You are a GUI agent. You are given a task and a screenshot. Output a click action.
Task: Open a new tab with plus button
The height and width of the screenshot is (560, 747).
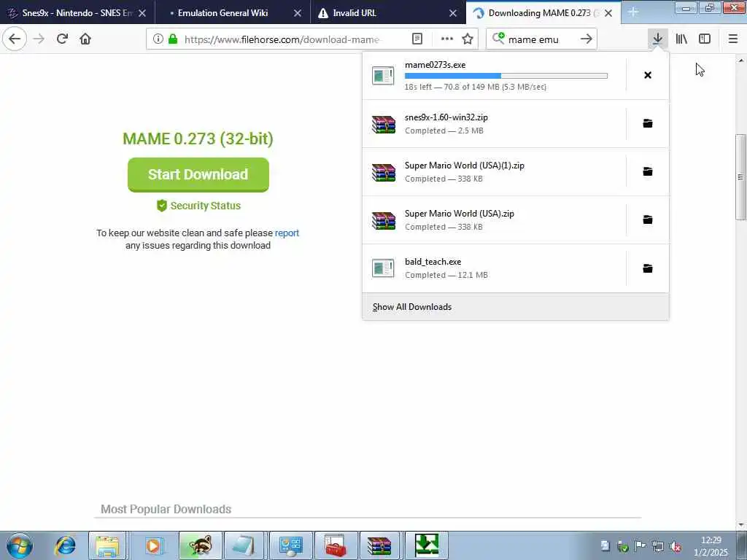click(x=633, y=12)
